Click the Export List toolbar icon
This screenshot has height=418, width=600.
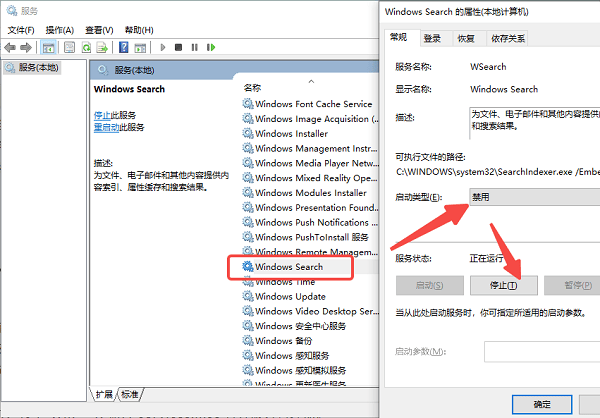pyautogui.click(x=102, y=47)
